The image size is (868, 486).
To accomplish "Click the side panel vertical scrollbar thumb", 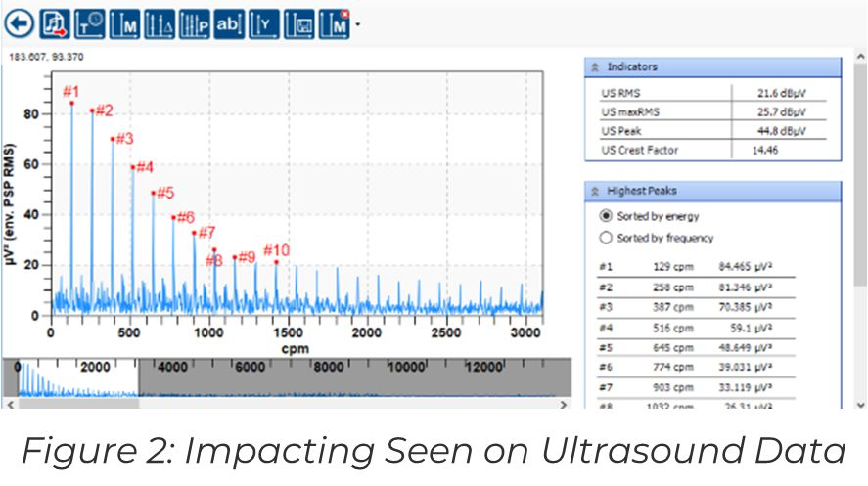I will (x=860, y=175).
